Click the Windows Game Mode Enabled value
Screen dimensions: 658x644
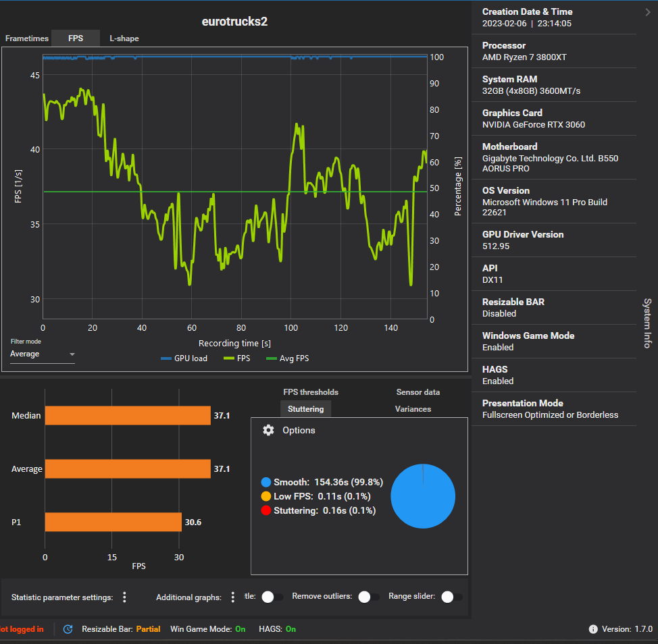pos(498,347)
